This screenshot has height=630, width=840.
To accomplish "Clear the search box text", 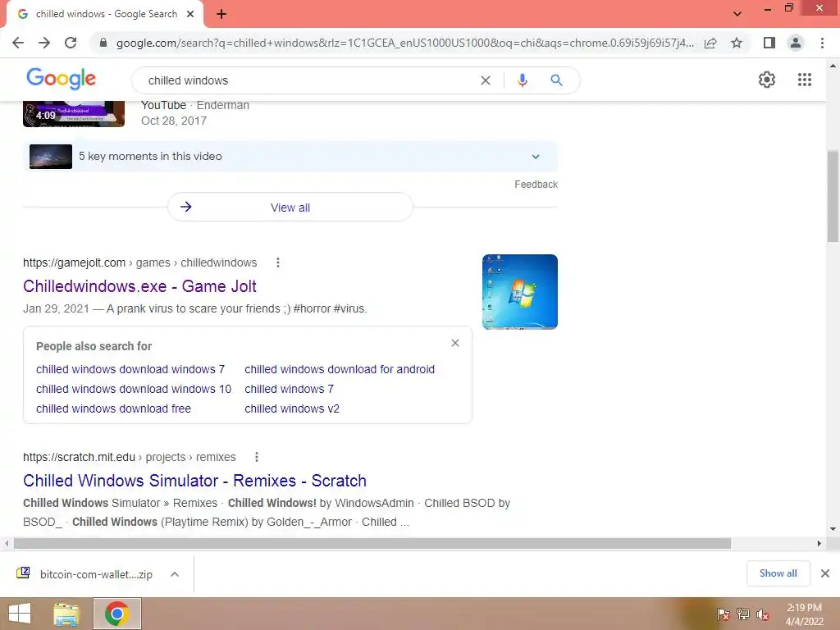I will point(486,80).
